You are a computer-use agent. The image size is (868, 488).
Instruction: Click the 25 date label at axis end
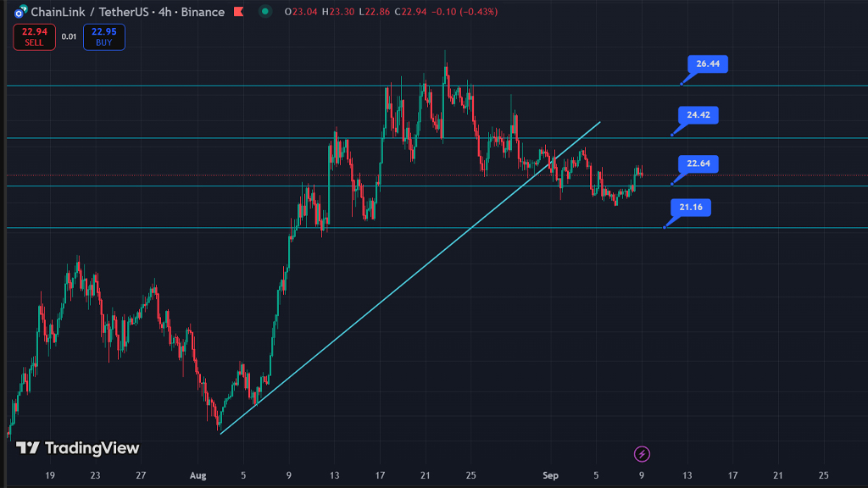coord(823,476)
